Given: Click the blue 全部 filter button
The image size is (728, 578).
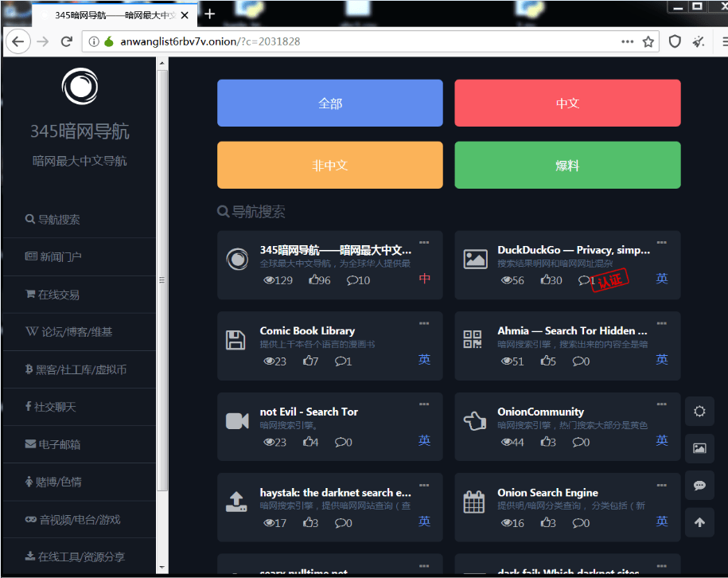Looking at the screenshot, I should coord(330,103).
